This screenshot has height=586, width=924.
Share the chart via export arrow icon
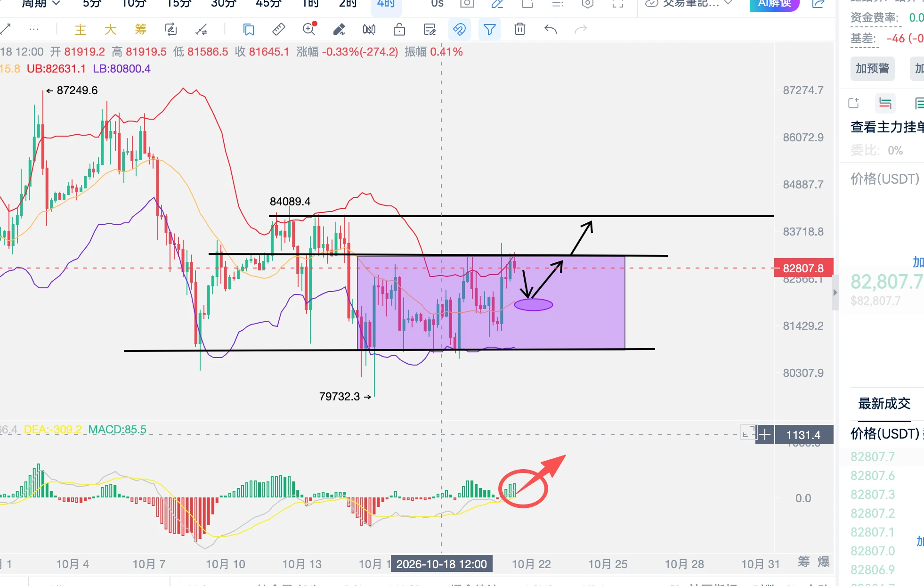pos(819,4)
